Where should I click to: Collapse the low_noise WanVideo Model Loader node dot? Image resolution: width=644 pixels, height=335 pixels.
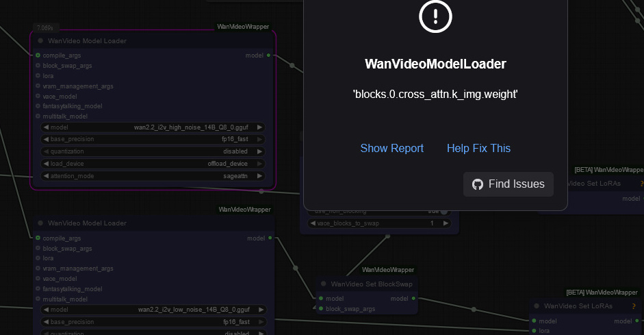click(40, 223)
